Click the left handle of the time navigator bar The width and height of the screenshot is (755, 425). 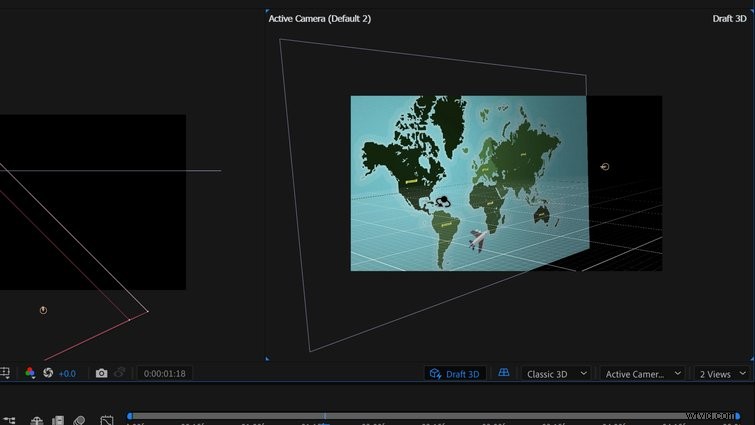[x=130, y=416]
